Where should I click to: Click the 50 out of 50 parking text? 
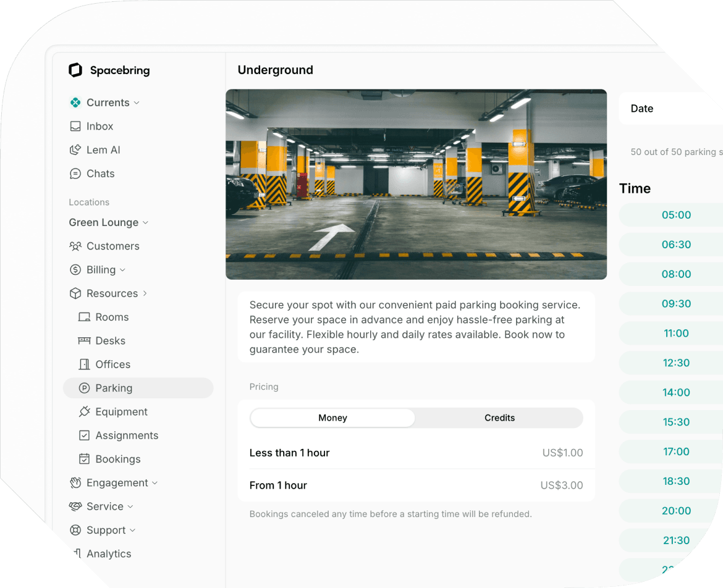click(677, 152)
